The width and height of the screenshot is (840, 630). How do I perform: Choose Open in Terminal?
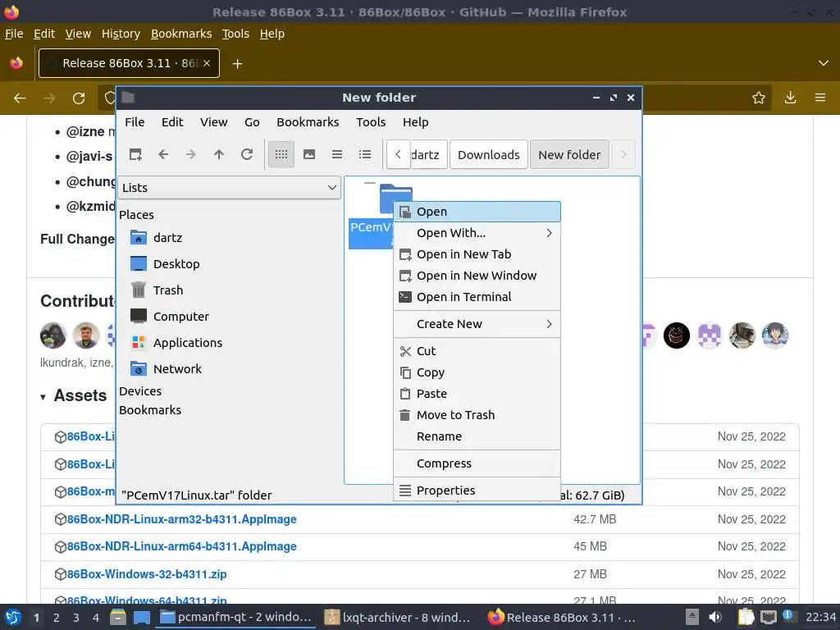click(477, 297)
